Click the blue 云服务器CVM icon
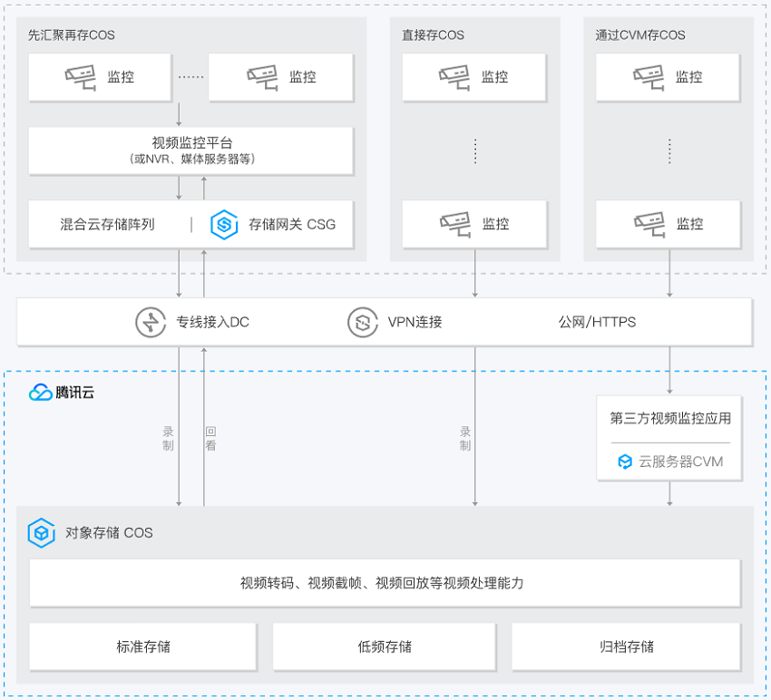The image size is (771, 700). tap(625, 462)
